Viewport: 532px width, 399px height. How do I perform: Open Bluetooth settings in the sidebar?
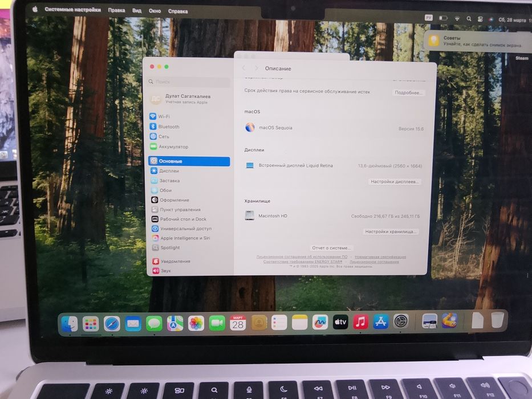(164, 127)
